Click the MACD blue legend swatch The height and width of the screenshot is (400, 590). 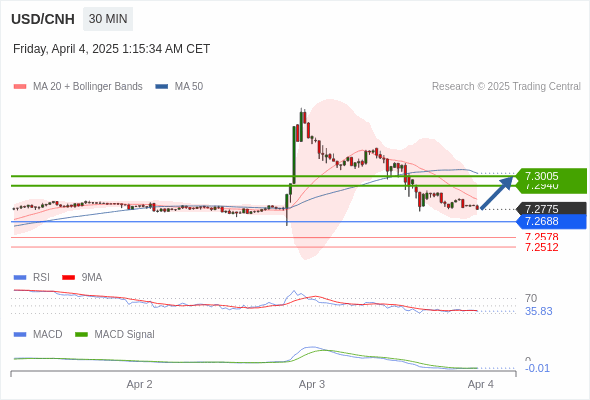tap(20, 335)
